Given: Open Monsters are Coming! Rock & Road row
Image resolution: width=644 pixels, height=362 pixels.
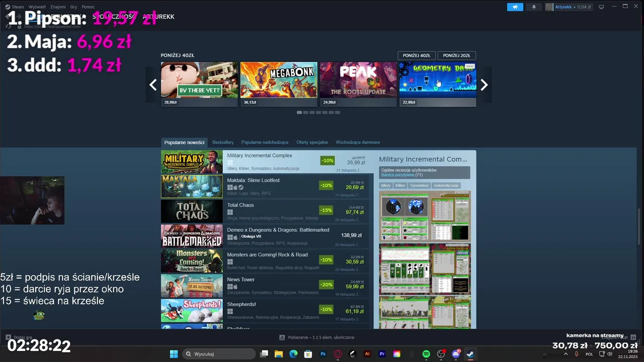Looking at the screenshot, I should (x=265, y=261).
